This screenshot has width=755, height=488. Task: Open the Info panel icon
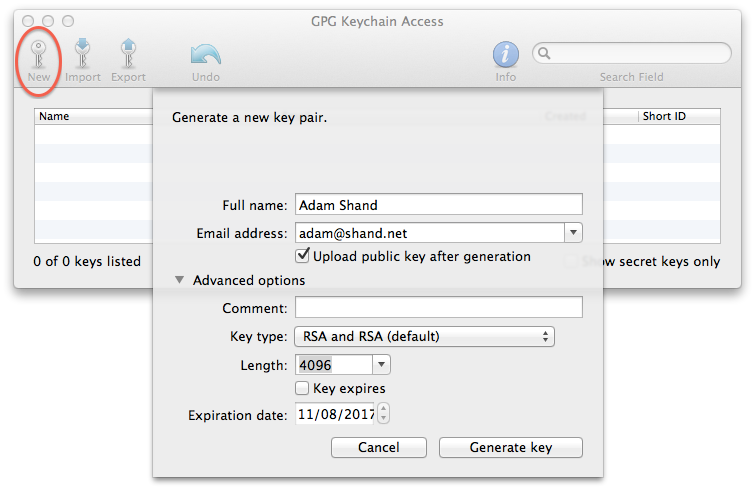pyautogui.click(x=506, y=54)
